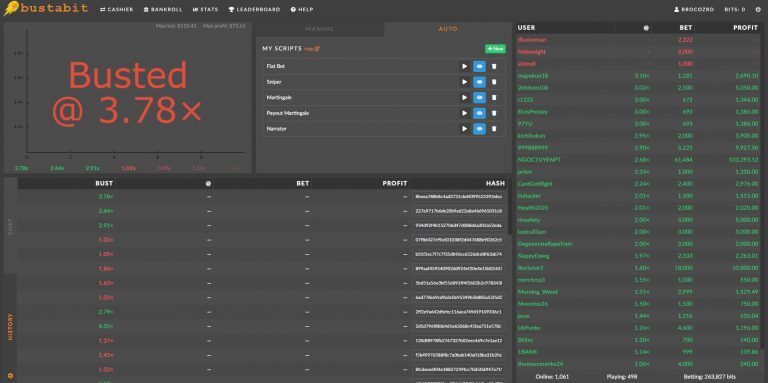
Task: Open player NGOCTUYENPT in the user list
Action: point(540,160)
